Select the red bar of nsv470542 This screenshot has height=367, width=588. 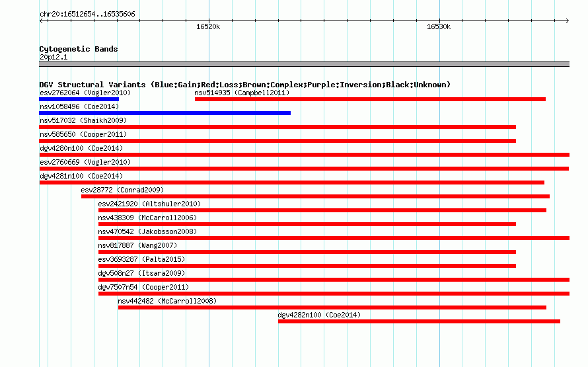point(334,238)
